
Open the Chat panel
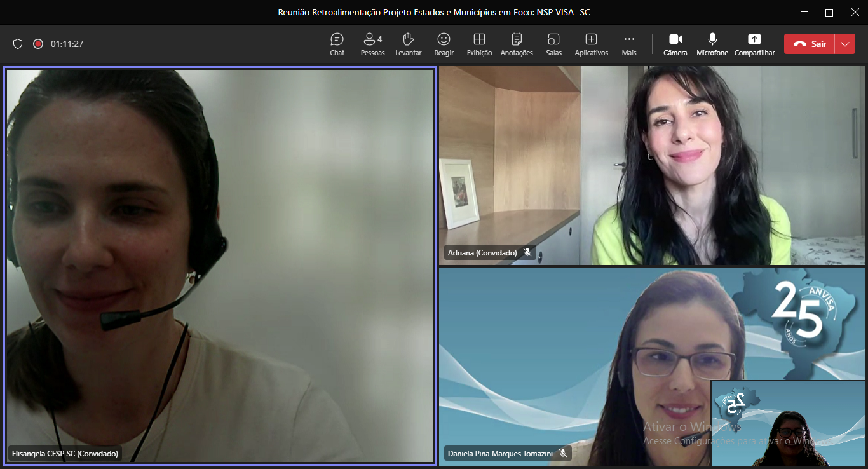pos(337,44)
